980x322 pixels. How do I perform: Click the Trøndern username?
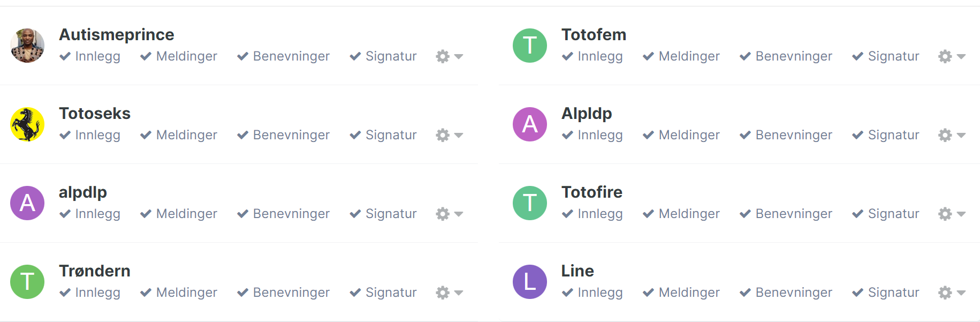pyautogui.click(x=95, y=271)
